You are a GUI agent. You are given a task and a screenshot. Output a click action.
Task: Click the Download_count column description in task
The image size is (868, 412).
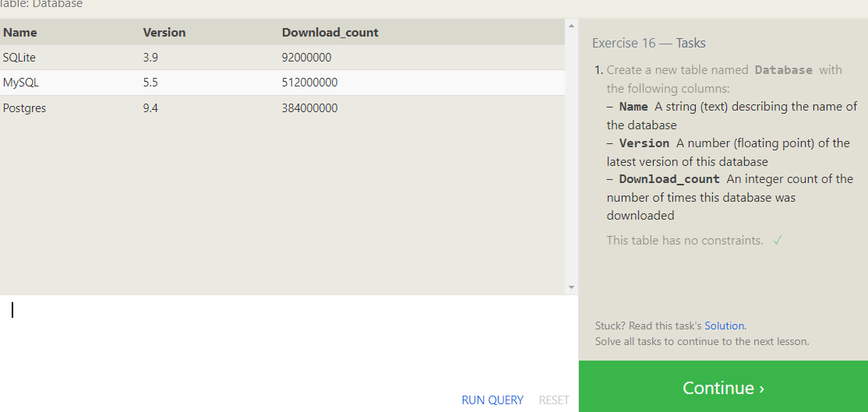(x=730, y=197)
